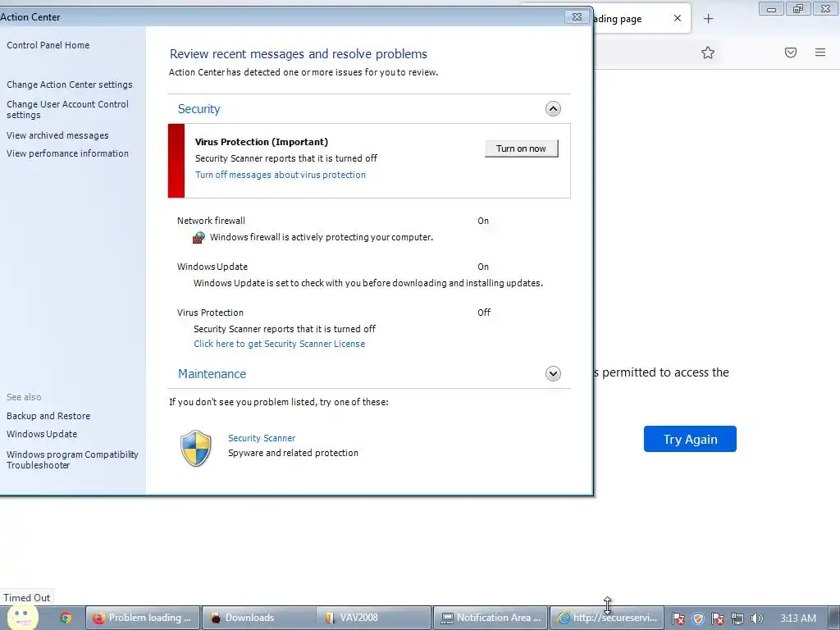Screen dimensions: 840x630
Task: Click the orange shield tray icon
Action: (697, 619)
